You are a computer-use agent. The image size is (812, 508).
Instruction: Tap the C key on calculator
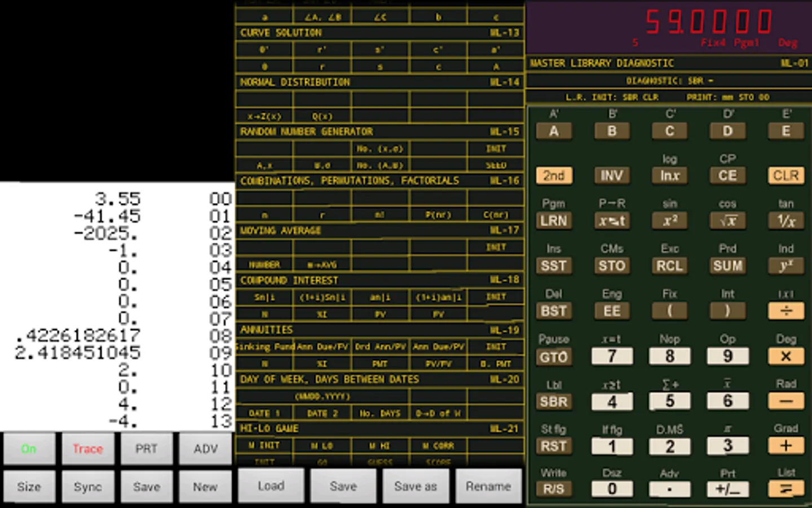(670, 131)
